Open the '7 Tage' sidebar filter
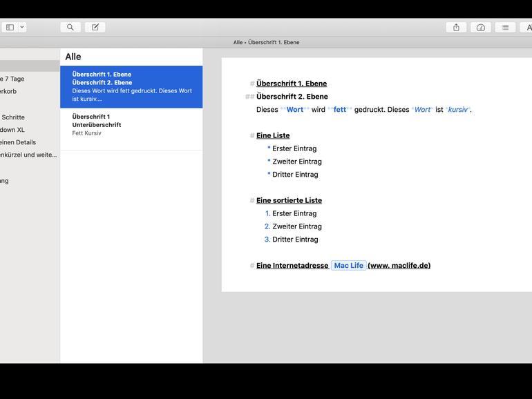Viewport: 532px width, 399px height. (x=12, y=79)
